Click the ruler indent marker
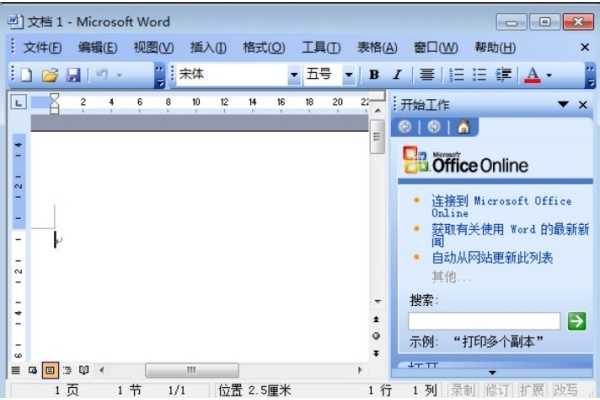This screenshot has width=600, height=400. pyautogui.click(x=54, y=104)
